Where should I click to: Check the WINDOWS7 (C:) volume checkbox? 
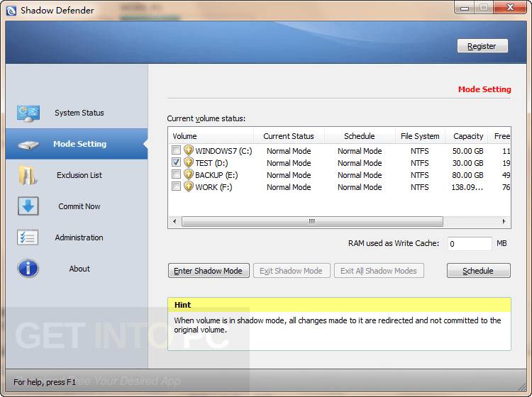(x=176, y=150)
